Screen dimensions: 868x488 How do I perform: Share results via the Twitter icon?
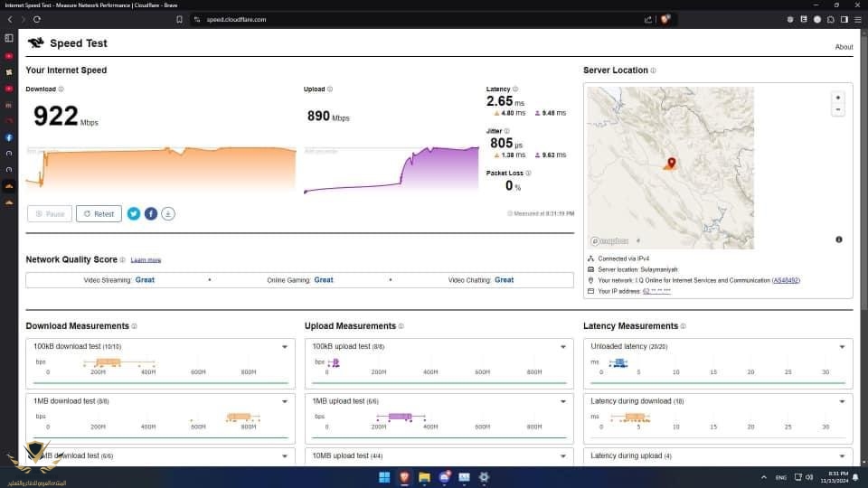click(x=134, y=213)
